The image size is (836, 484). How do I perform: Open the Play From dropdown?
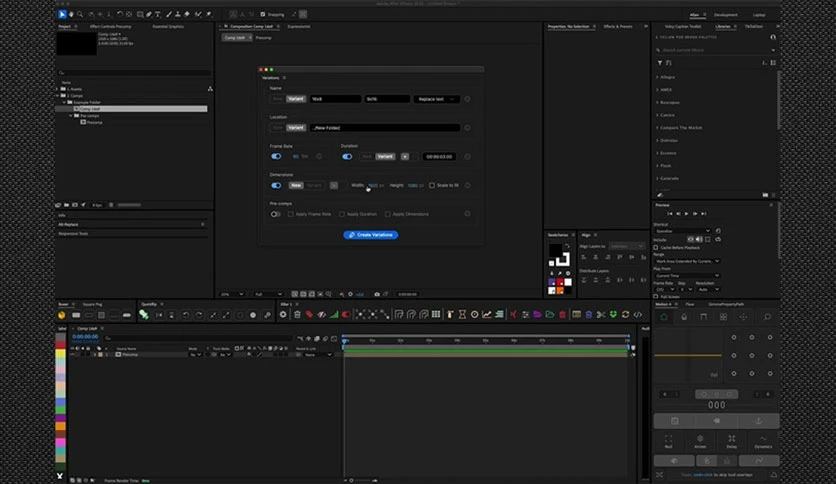coord(687,276)
